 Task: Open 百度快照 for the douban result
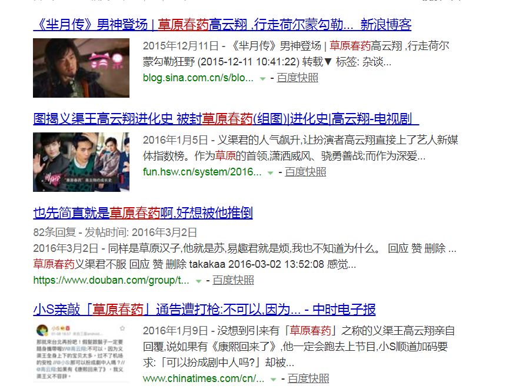(x=234, y=280)
